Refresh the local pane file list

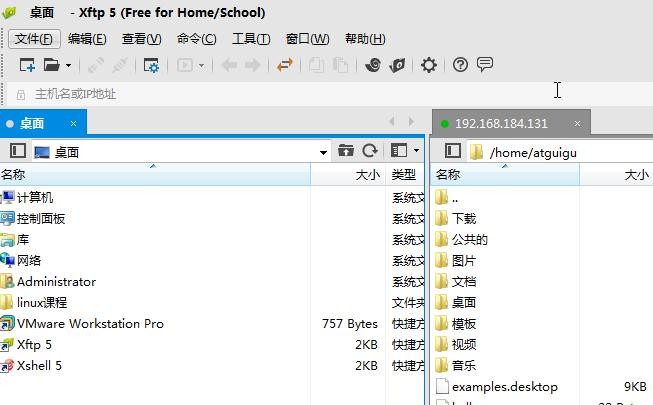370,150
